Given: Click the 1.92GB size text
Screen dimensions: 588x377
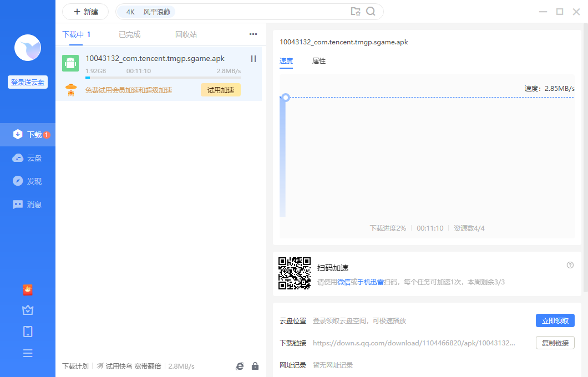Looking at the screenshot, I should (x=95, y=71).
